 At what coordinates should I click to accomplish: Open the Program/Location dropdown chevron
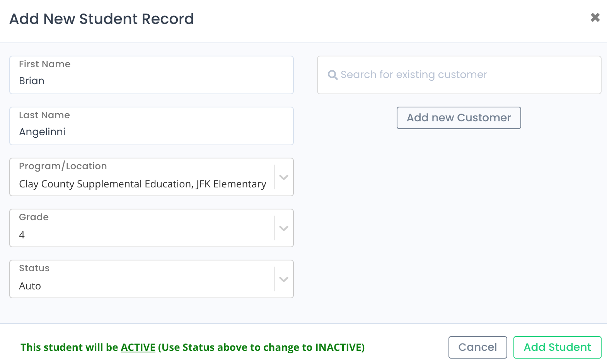tap(284, 177)
